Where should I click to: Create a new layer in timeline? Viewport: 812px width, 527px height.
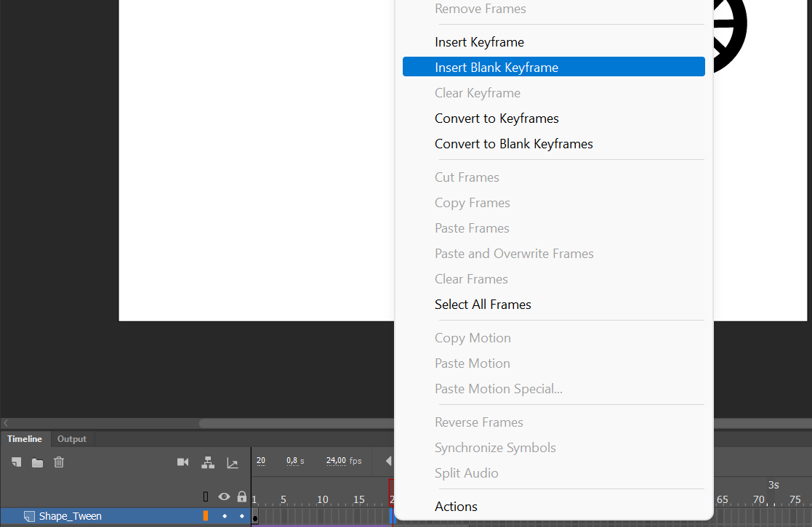tap(17, 462)
